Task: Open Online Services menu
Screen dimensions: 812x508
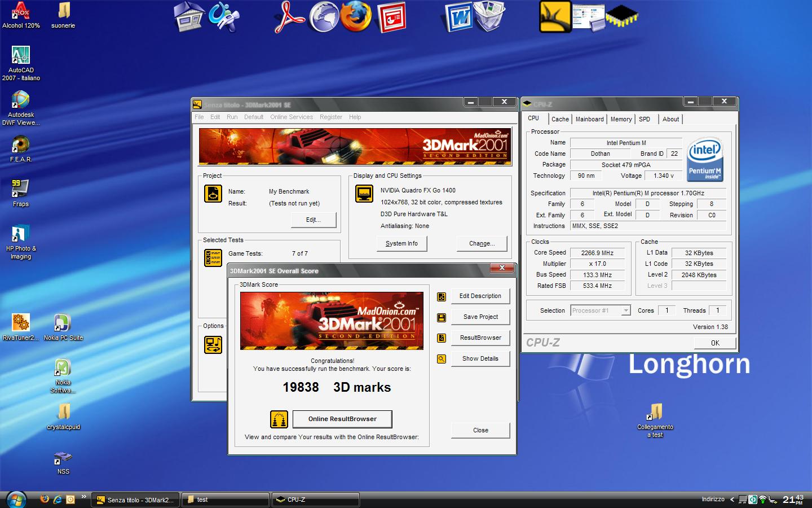Action: (x=292, y=117)
